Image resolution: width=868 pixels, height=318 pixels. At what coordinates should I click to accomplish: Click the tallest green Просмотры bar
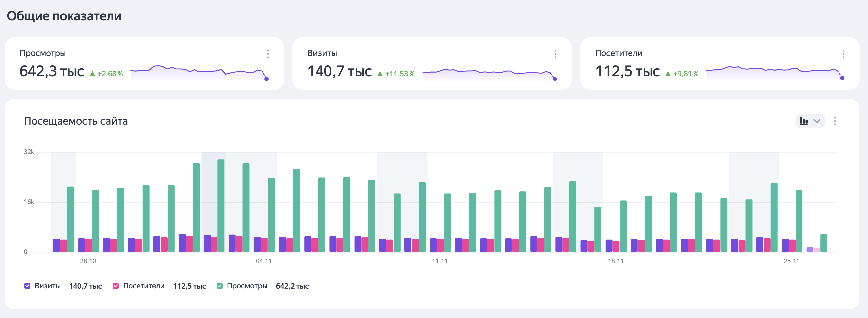pyautogui.click(x=221, y=206)
